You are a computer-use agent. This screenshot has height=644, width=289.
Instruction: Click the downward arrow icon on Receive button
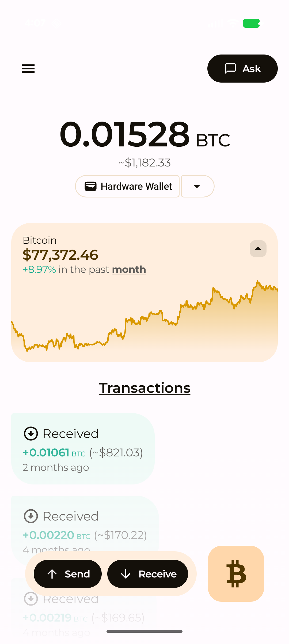(x=126, y=574)
